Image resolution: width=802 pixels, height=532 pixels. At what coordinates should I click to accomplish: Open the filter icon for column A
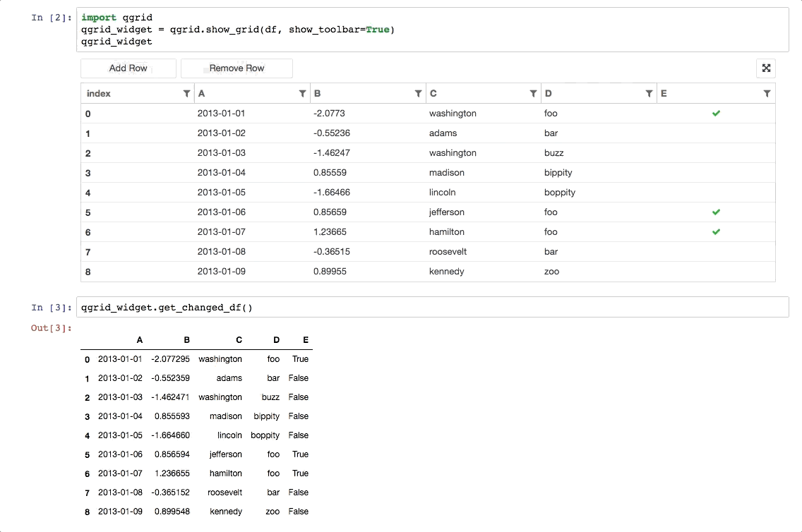point(302,94)
